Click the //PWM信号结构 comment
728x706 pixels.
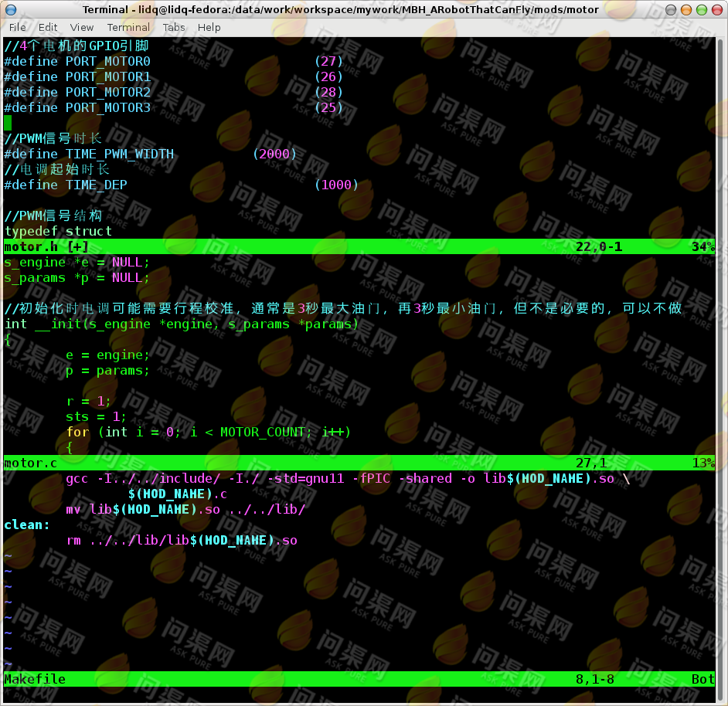click(53, 216)
